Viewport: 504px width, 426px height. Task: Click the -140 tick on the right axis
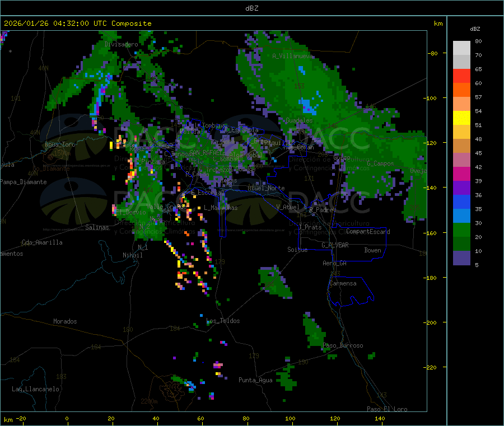(x=431, y=188)
